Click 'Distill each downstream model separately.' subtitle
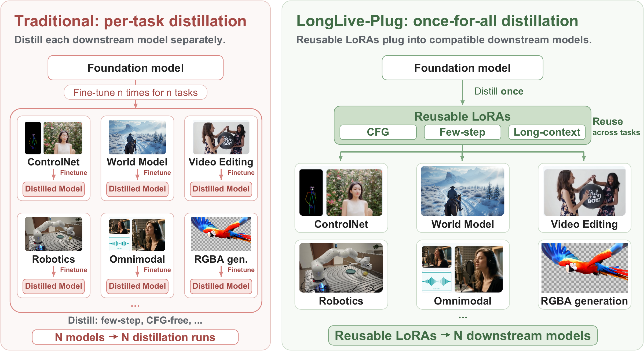The image size is (644, 351). pos(120,40)
